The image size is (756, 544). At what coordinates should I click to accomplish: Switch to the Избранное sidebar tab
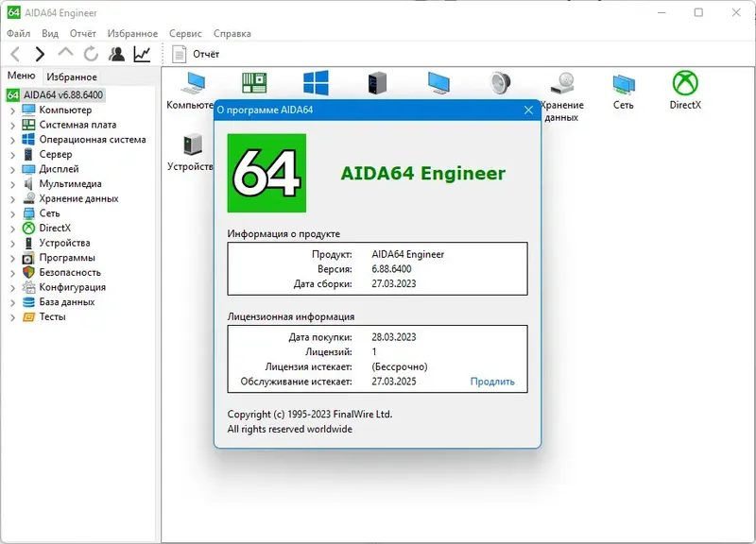coord(72,76)
